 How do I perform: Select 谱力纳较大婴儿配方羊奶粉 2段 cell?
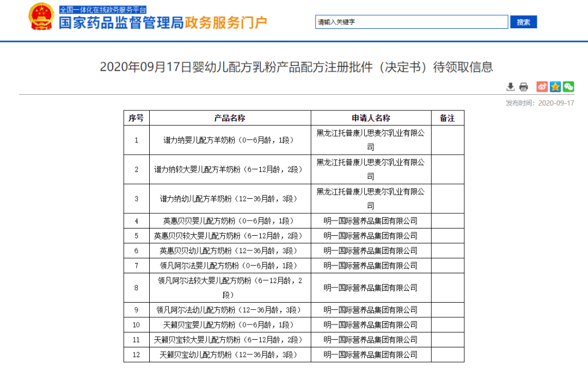[x=230, y=169]
